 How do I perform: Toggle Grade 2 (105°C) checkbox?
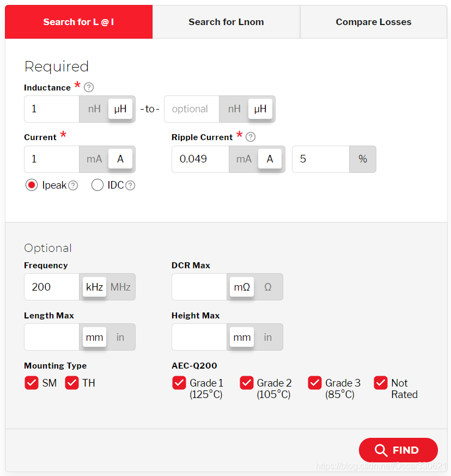pos(247,383)
